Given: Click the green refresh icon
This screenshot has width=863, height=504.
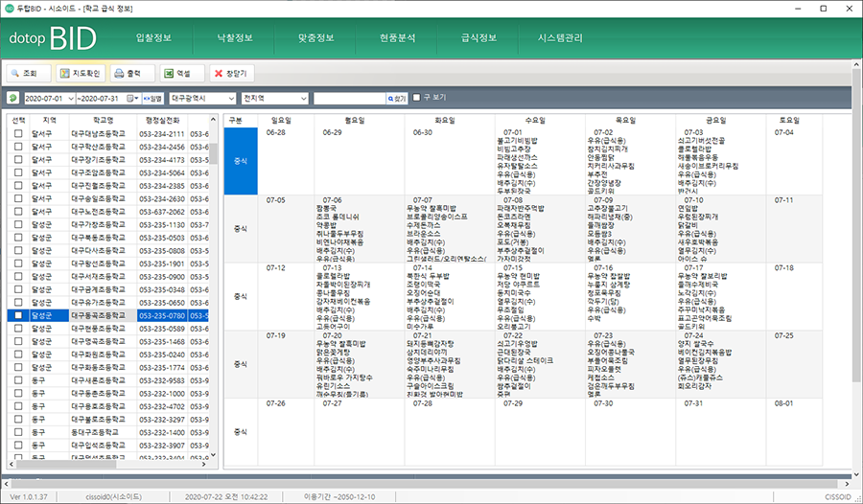Looking at the screenshot, I should tap(12, 98).
